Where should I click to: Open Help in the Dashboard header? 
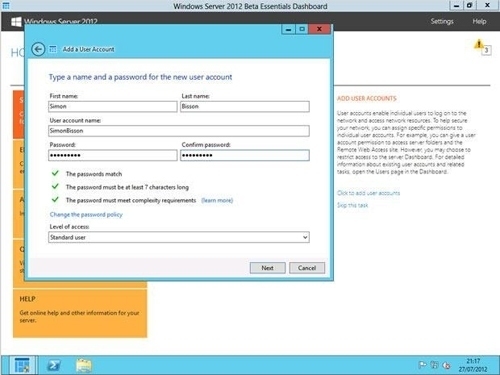479,21
